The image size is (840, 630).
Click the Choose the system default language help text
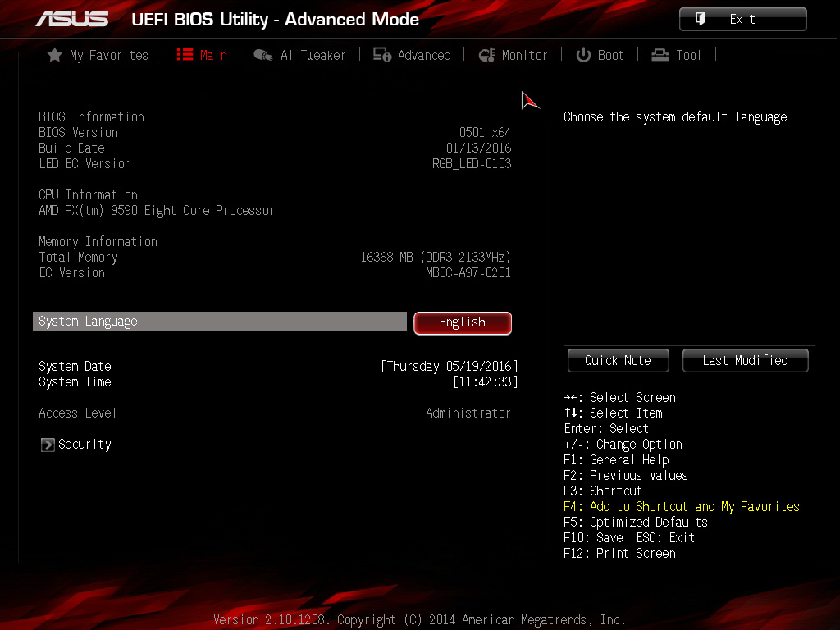click(x=676, y=117)
